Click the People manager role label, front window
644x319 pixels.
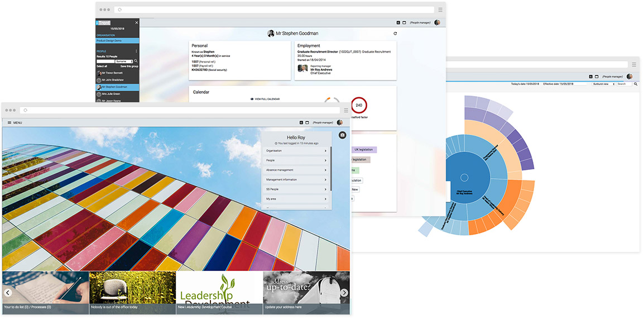[x=323, y=122]
